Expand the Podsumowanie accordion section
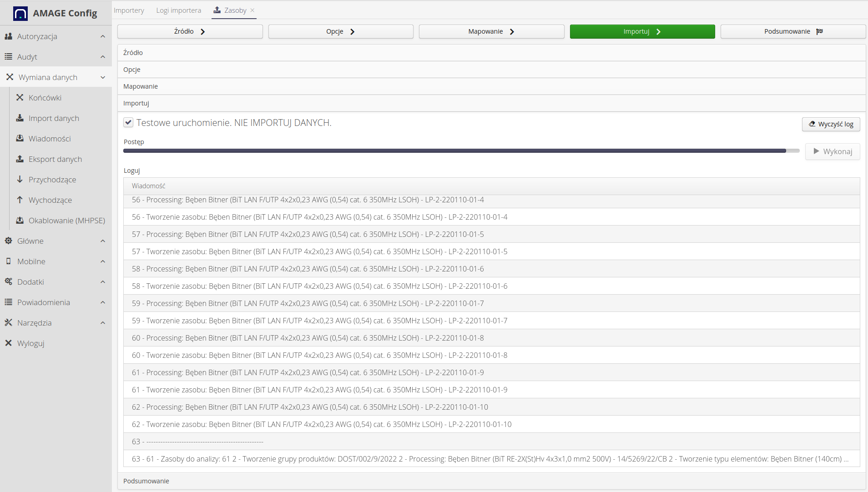Screen dimensions: 868x492 (146, 481)
